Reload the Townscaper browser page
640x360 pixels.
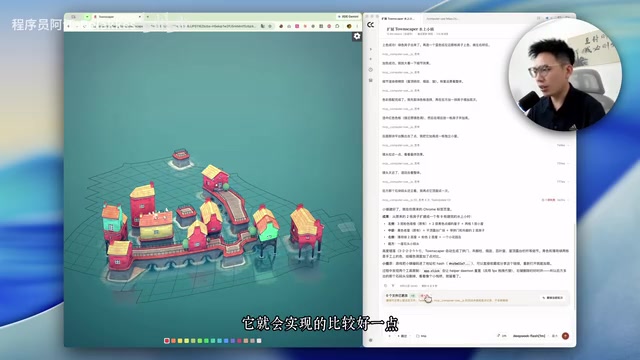[x=84, y=26]
